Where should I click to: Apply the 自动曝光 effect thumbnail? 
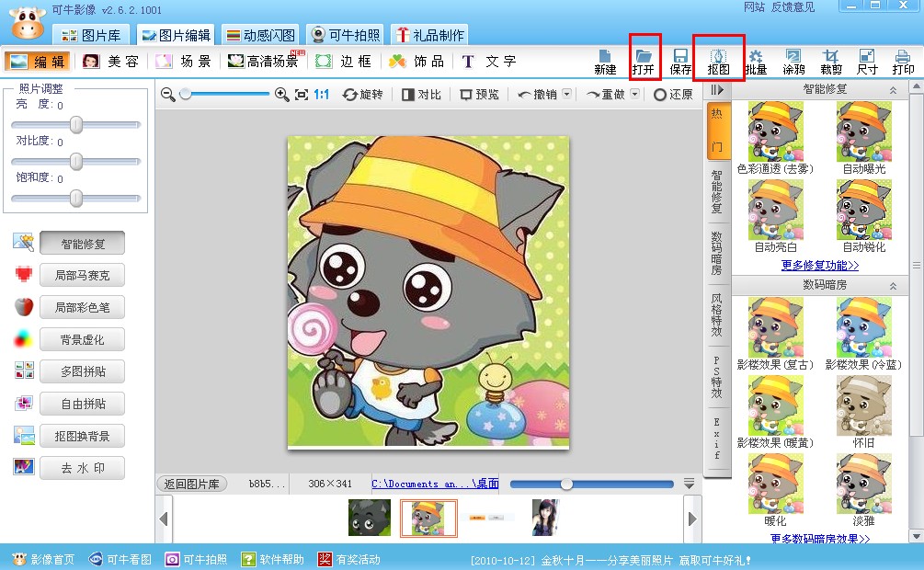pos(864,131)
